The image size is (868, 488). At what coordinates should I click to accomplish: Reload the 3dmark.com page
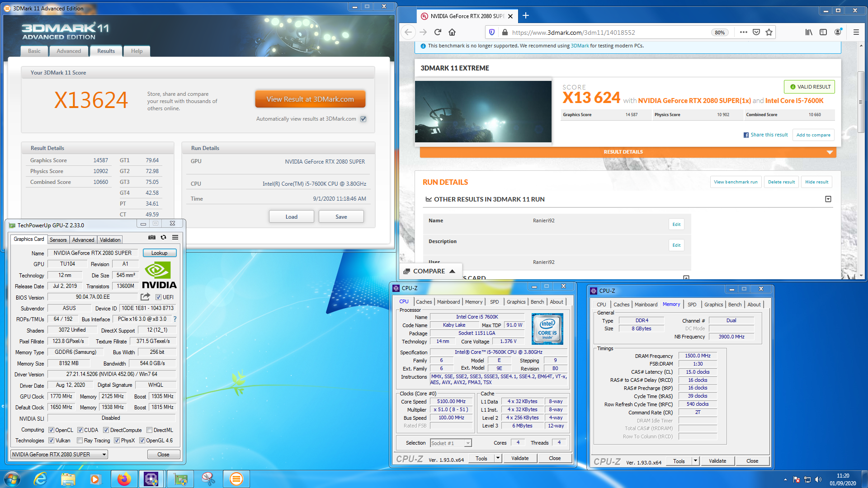(438, 32)
